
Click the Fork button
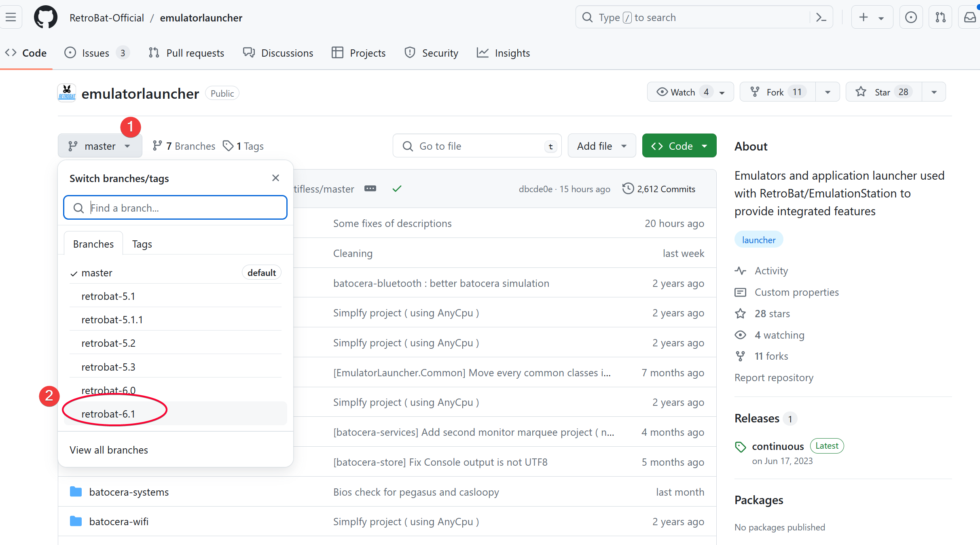pos(777,92)
